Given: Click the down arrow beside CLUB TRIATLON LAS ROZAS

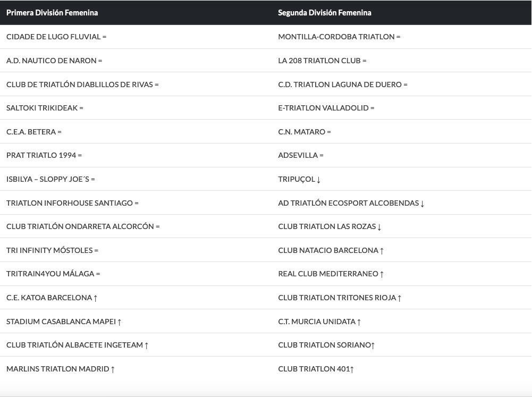Looking at the screenshot, I should click(379, 227).
